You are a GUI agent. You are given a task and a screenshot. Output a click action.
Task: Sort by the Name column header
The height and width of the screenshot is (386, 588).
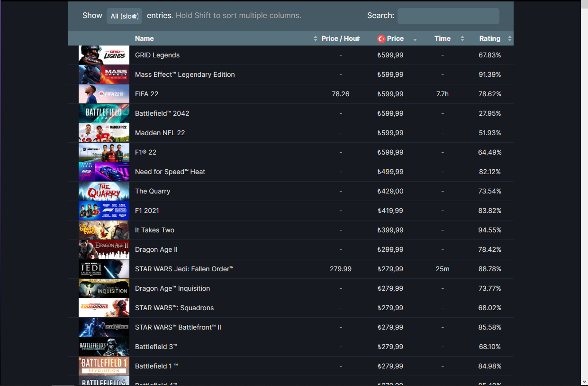tap(225, 38)
